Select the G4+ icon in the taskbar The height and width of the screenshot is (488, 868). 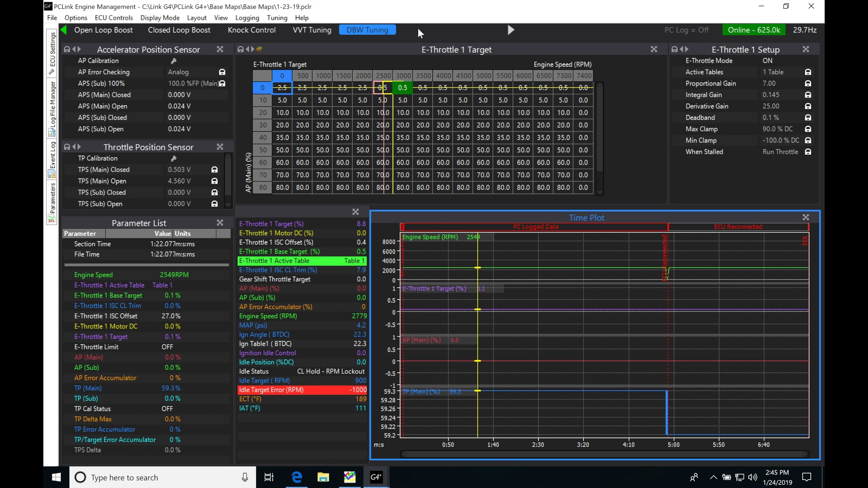click(x=376, y=477)
